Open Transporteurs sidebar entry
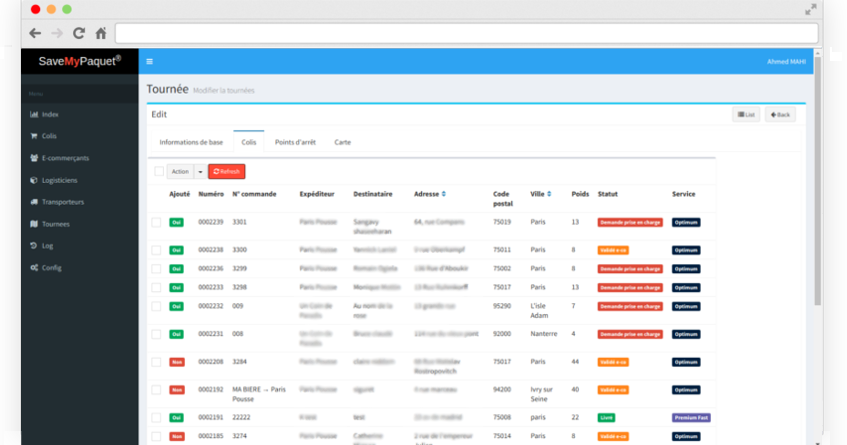This screenshot has width=847, height=445. [x=62, y=202]
